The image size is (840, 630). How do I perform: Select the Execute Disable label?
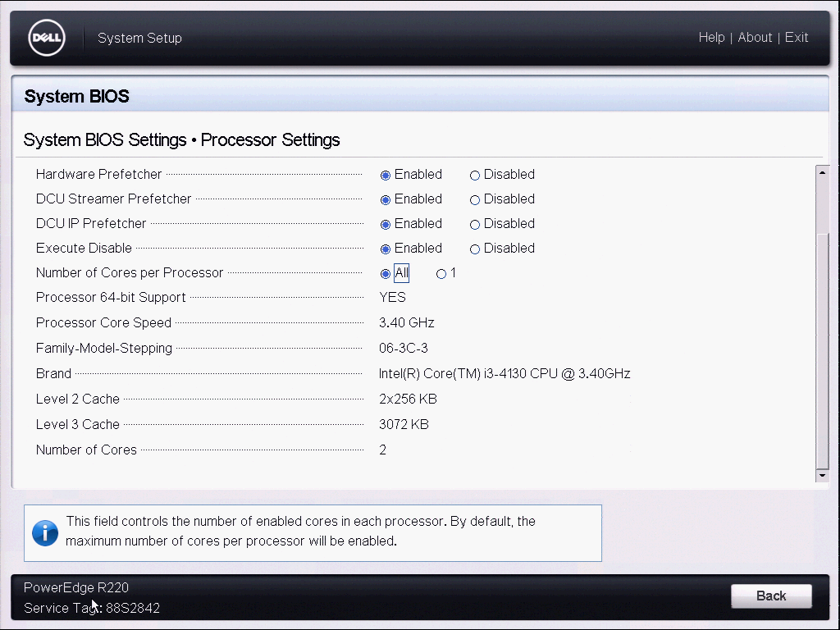[84, 248]
